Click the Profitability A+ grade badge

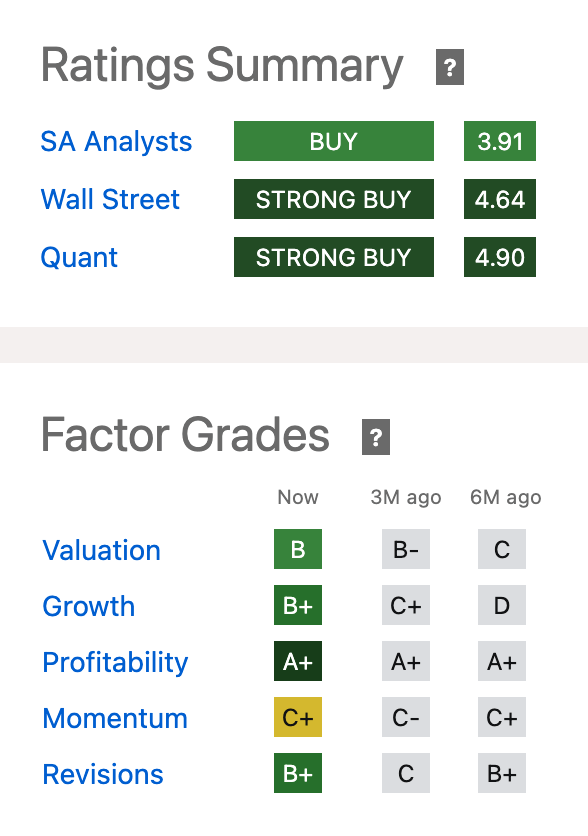[x=297, y=661]
